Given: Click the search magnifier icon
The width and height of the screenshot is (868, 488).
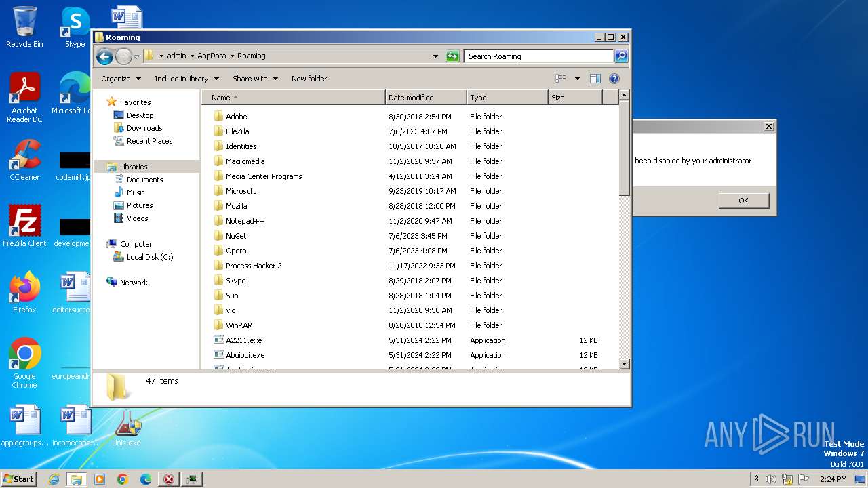Looking at the screenshot, I should pyautogui.click(x=620, y=56).
